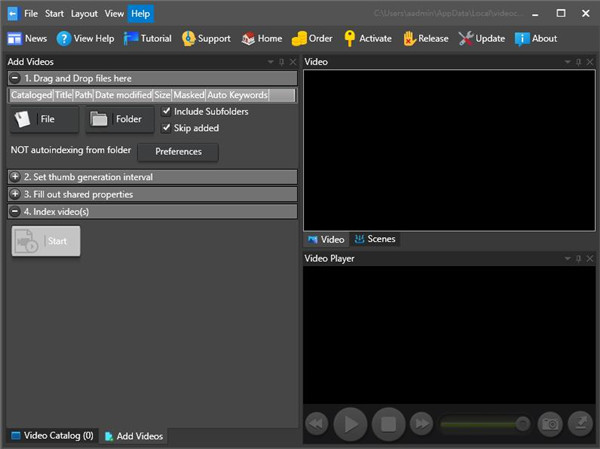The image size is (600, 449).
Task: Open the Layout menu
Action: click(x=84, y=14)
